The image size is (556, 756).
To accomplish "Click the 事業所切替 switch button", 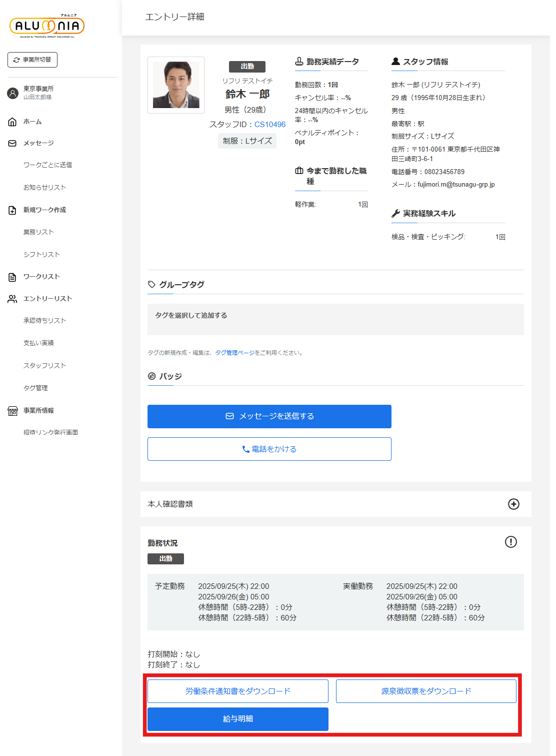I will tap(32, 60).
